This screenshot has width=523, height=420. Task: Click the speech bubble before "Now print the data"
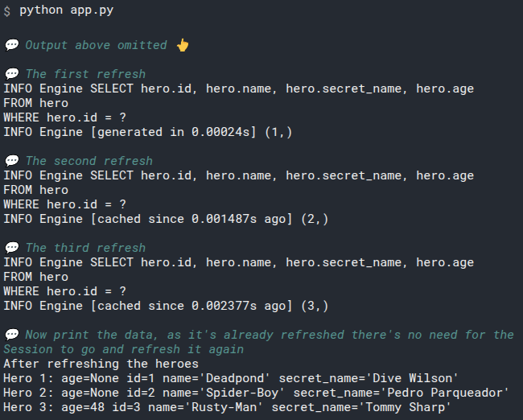11,335
